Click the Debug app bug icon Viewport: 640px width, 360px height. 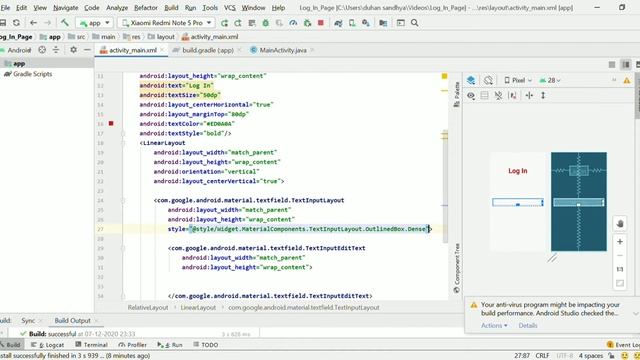coord(266,23)
